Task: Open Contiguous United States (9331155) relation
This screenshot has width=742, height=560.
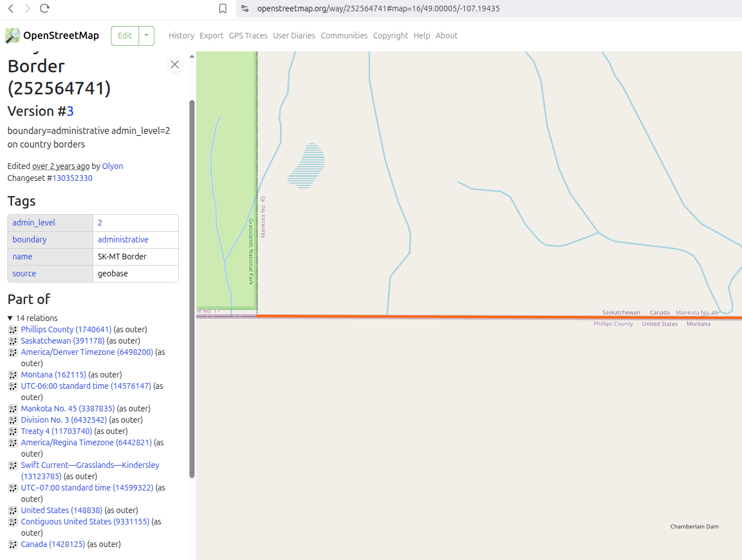Action: tap(85, 522)
